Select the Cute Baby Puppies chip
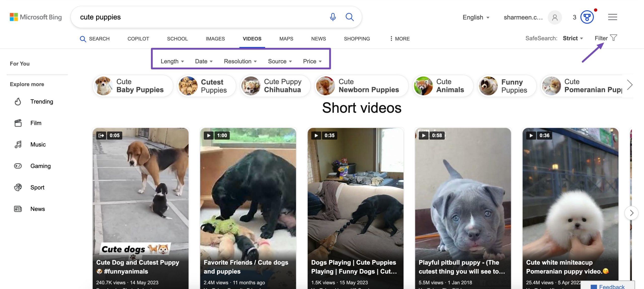This screenshot has width=644, height=289. pos(133,86)
